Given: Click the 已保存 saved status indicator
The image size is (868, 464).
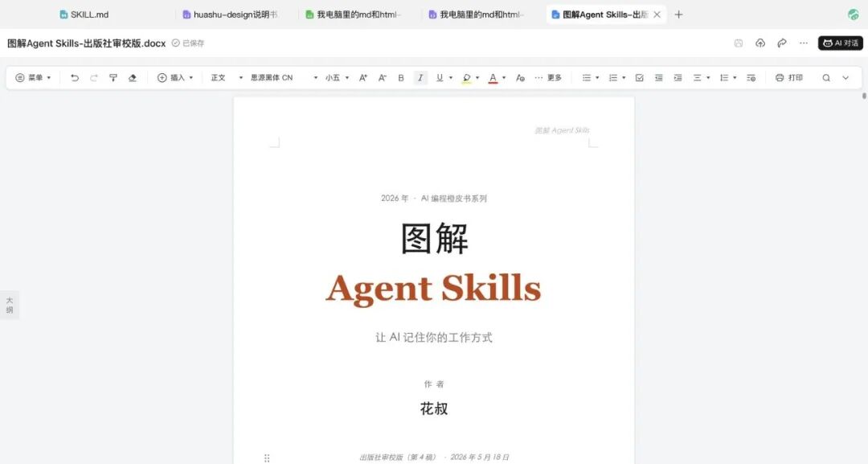Looking at the screenshot, I should (187, 43).
